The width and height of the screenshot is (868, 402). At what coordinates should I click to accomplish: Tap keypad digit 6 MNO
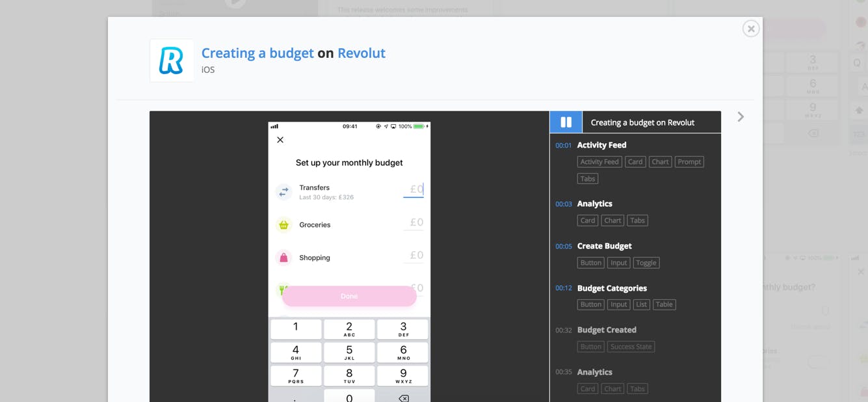(x=403, y=353)
